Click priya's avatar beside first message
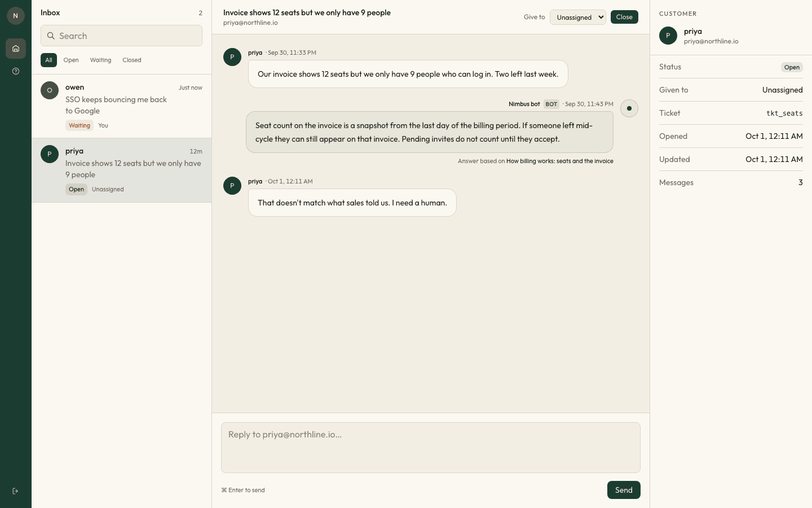 coord(232,57)
